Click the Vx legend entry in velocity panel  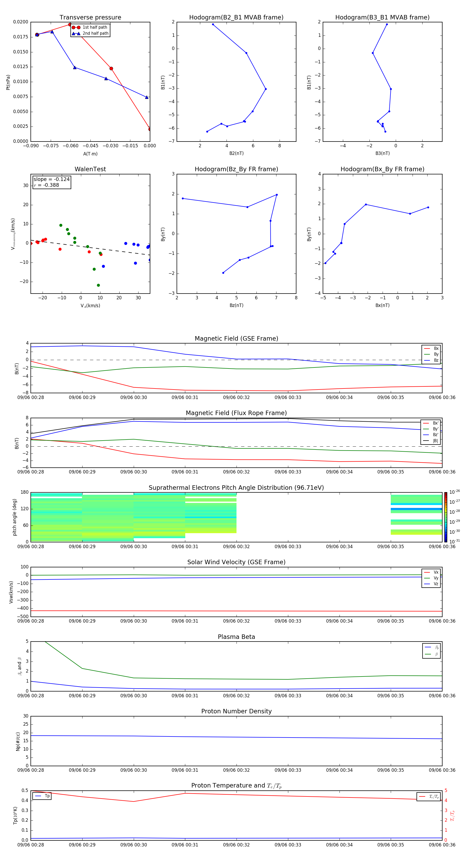[x=431, y=572]
